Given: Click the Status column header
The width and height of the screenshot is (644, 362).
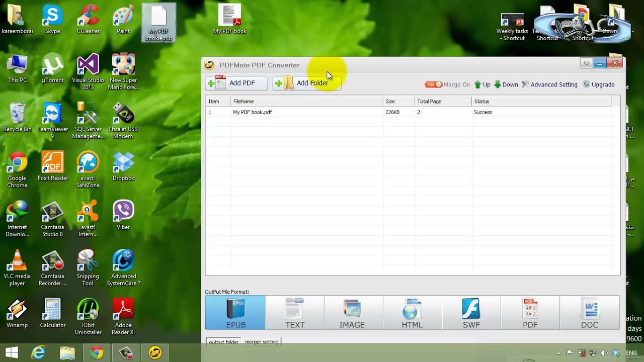Looking at the screenshot, I should (541, 101).
